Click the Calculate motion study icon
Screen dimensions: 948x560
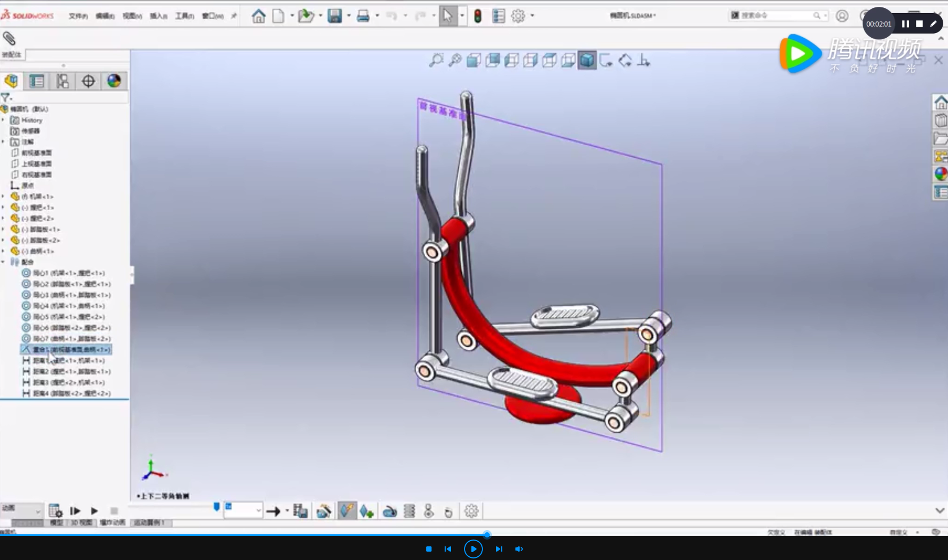55,511
